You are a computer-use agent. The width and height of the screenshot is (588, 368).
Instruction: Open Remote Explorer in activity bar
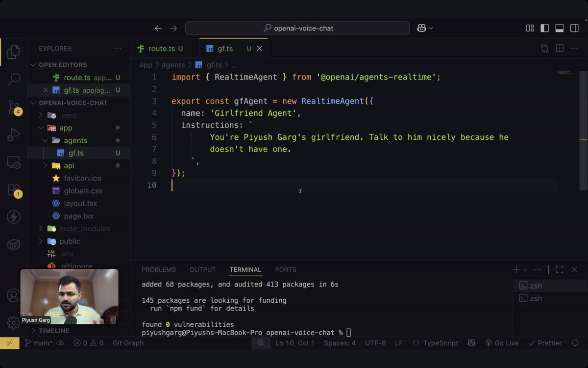pyautogui.click(x=14, y=162)
